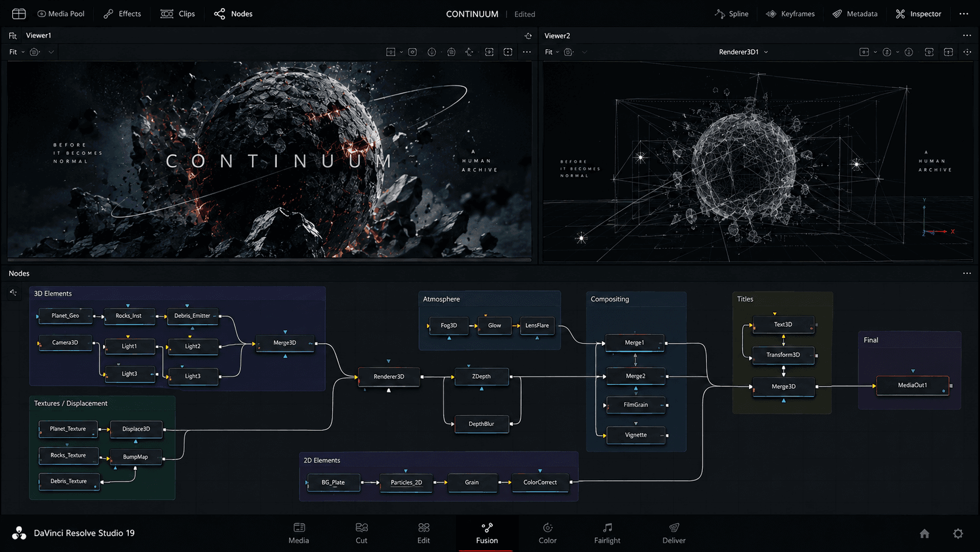
Task: Toggle the Keyframes editor panel
Action: tap(790, 13)
